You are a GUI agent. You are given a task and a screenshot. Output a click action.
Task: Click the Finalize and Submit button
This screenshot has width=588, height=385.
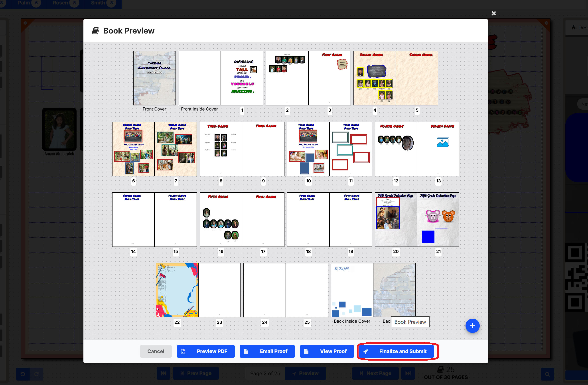397,351
